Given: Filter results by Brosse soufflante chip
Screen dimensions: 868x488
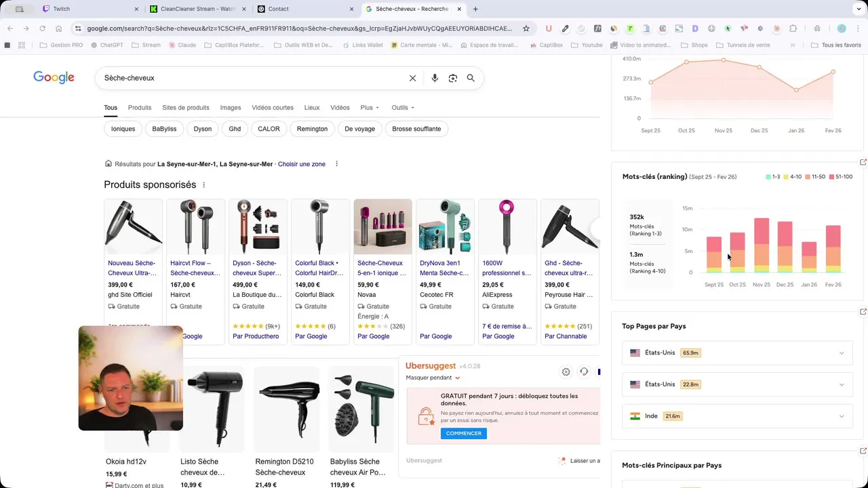Looking at the screenshot, I should [416, 129].
